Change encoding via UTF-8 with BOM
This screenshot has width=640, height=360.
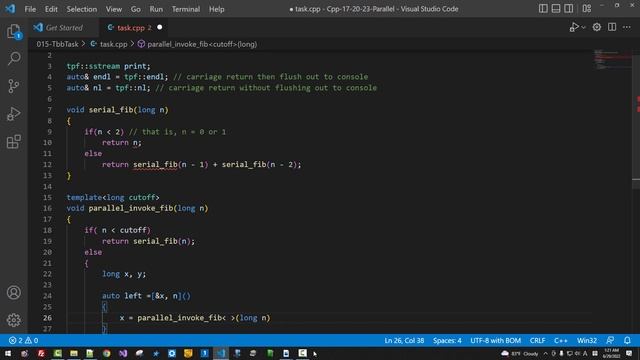[496, 340]
